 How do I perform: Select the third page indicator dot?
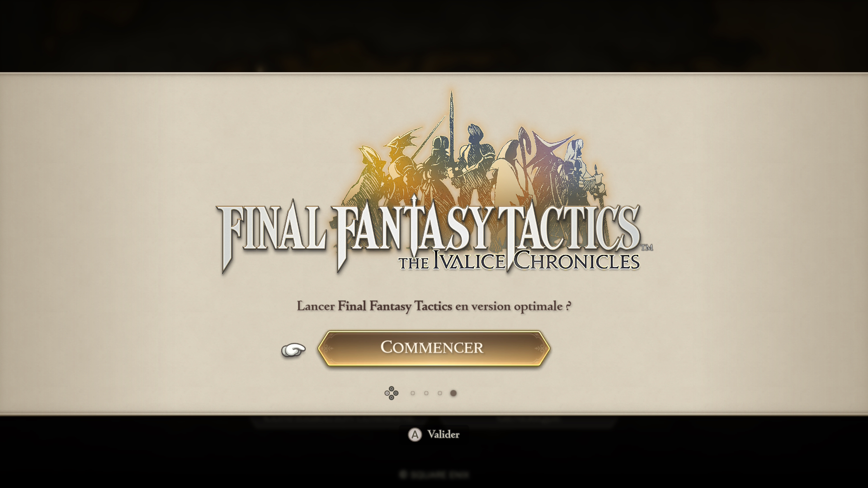[x=439, y=393]
